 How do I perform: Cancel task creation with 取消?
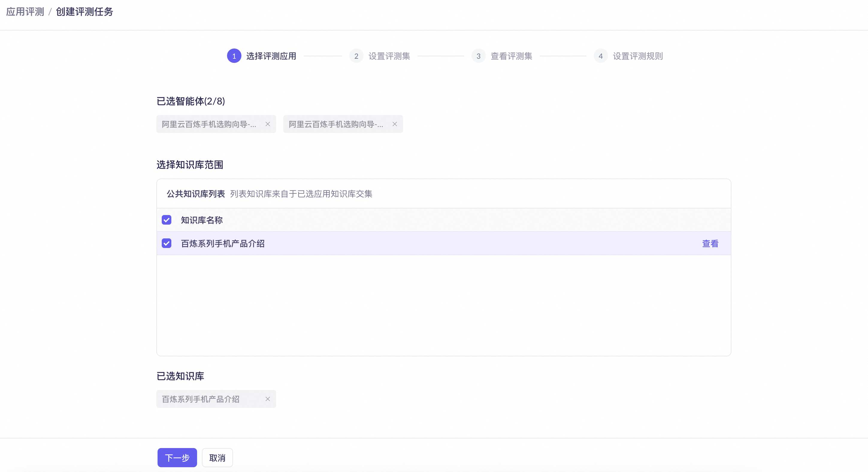[217, 458]
